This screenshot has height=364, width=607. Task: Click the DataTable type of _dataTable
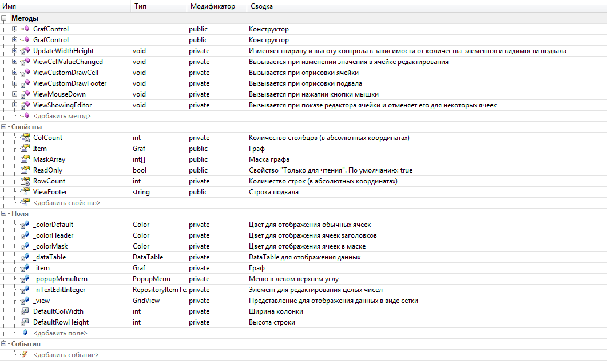click(x=148, y=257)
